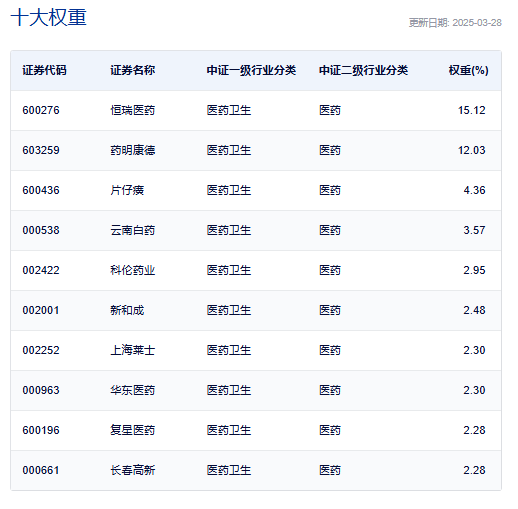Click the 证券名称 column header
518x509 pixels.
133,70
